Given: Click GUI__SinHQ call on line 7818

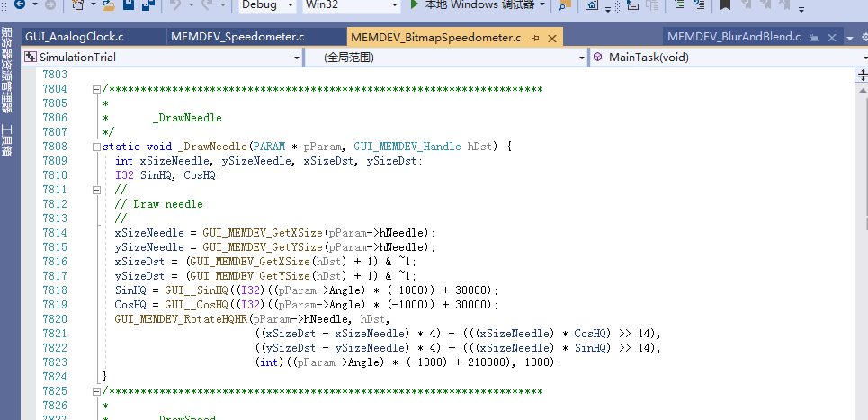Looking at the screenshot, I should click(196, 290).
